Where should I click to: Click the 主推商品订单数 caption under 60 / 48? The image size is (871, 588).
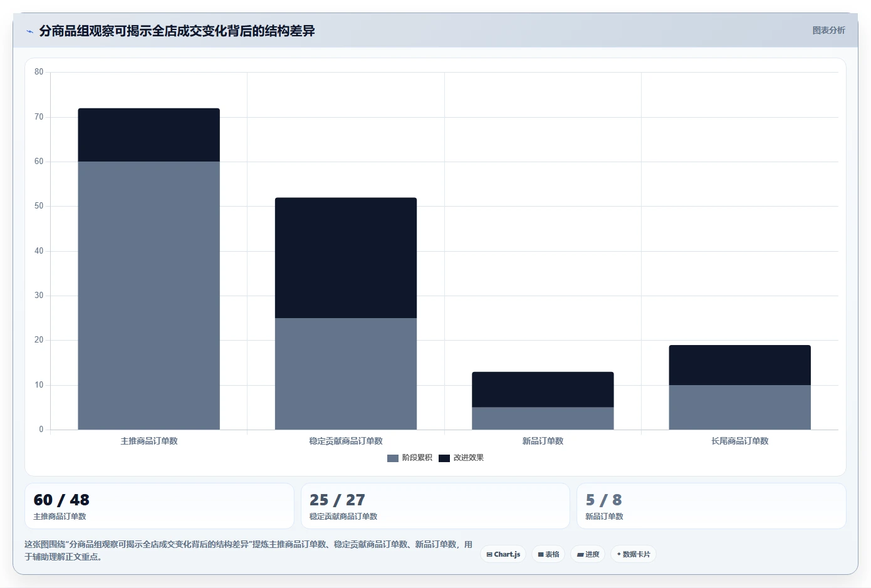click(60, 517)
